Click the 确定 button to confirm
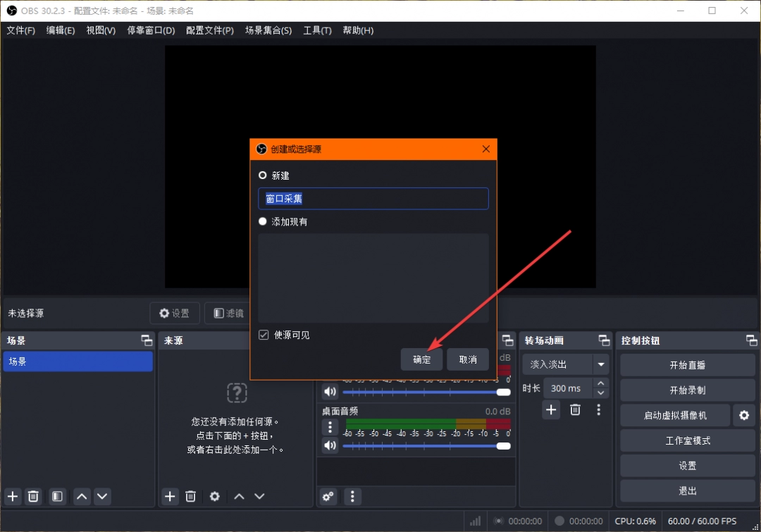This screenshot has width=761, height=532. tap(421, 359)
